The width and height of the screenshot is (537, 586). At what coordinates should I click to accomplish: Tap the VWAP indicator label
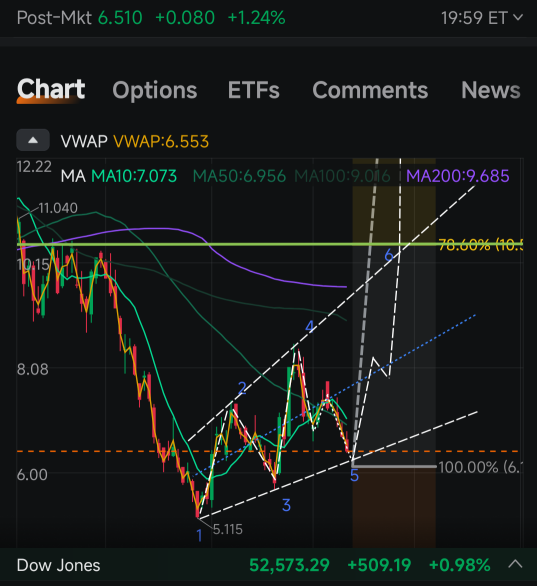tap(84, 142)
